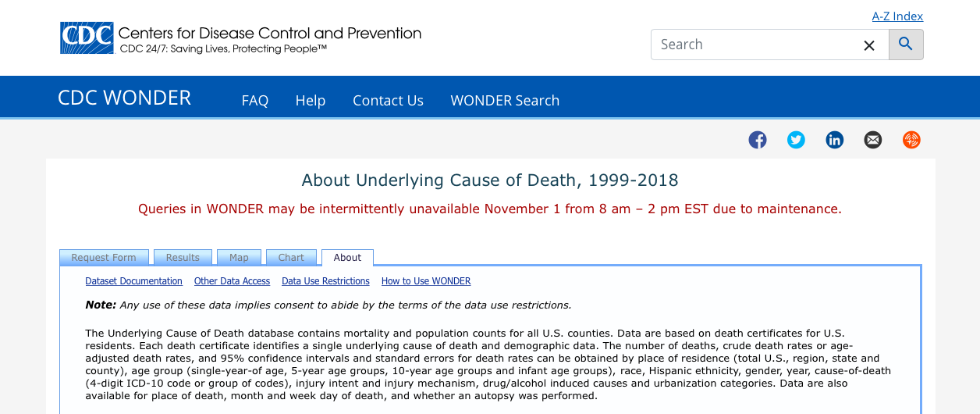980x414 pixels.
Task: Switch to the Request Form tab
Action: coord(104,258)
